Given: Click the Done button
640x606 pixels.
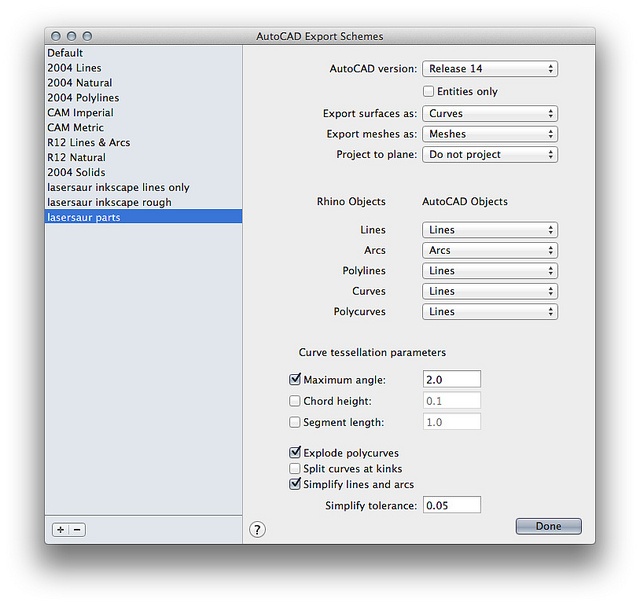Looking at the screenshot, I should 549,526.
